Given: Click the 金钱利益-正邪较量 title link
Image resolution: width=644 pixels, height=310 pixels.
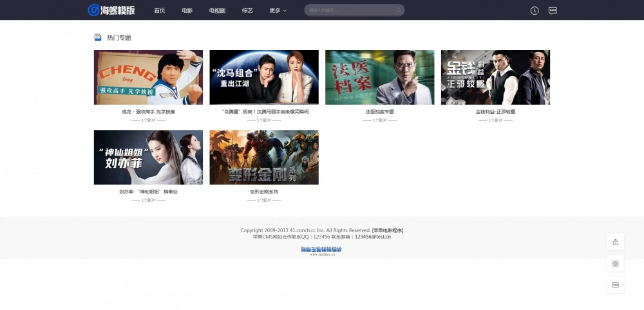Looking at the screenshot, I should (x=495, y=112).
